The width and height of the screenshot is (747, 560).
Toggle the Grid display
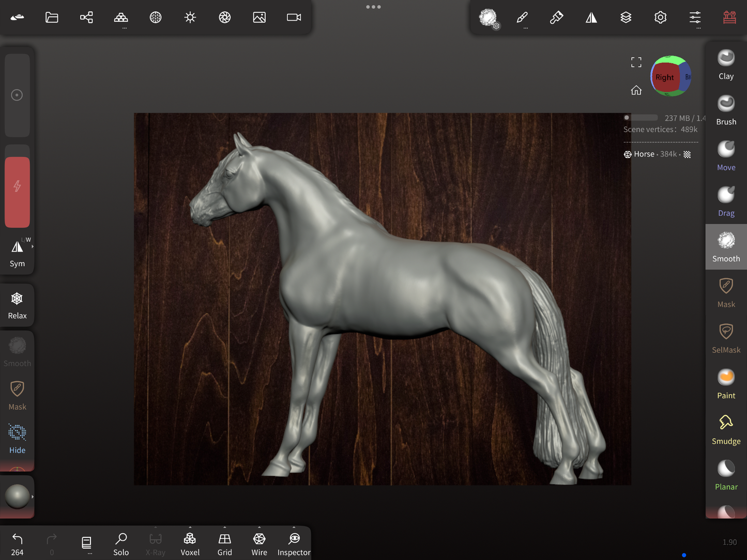click(x=224, y=543)
